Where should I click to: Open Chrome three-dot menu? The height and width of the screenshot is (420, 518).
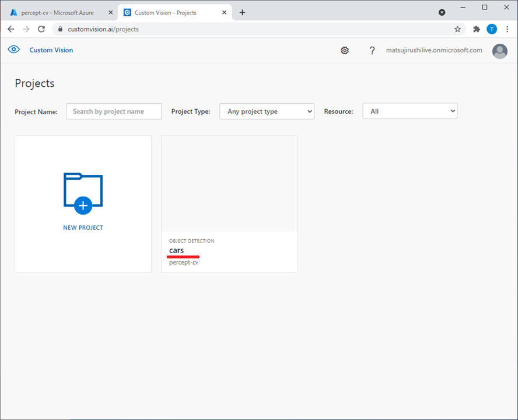(x=507, y=29)
